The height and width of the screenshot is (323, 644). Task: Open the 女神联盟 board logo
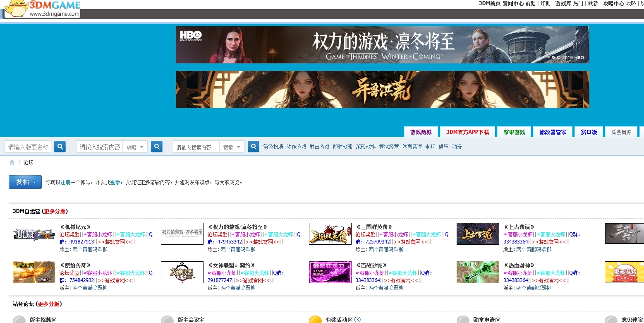coord(182,272)
